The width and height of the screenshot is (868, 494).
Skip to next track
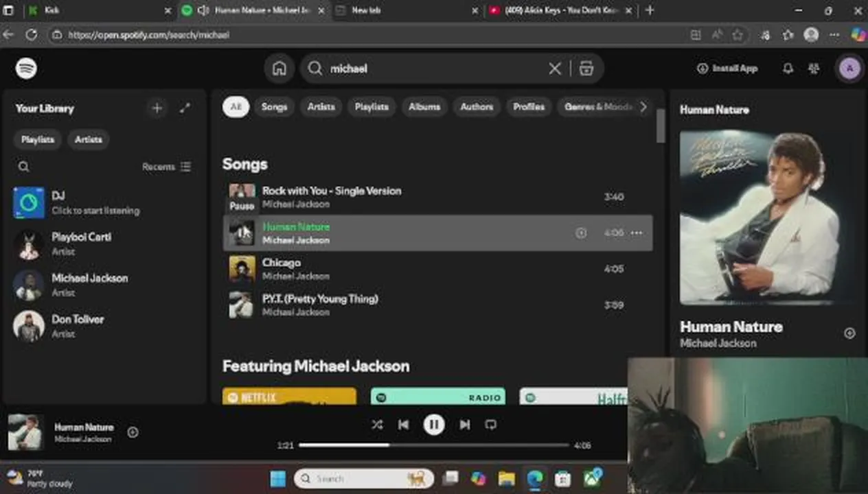pyautogui.click(x=464, y=425)
